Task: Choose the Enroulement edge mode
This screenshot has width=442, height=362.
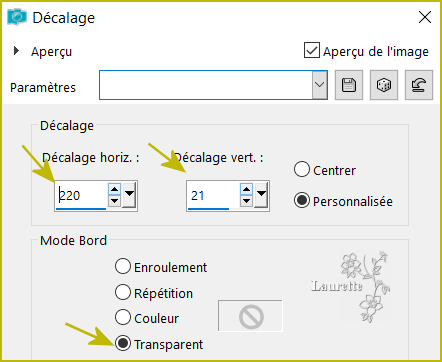Action: click(x=123, y=266)
